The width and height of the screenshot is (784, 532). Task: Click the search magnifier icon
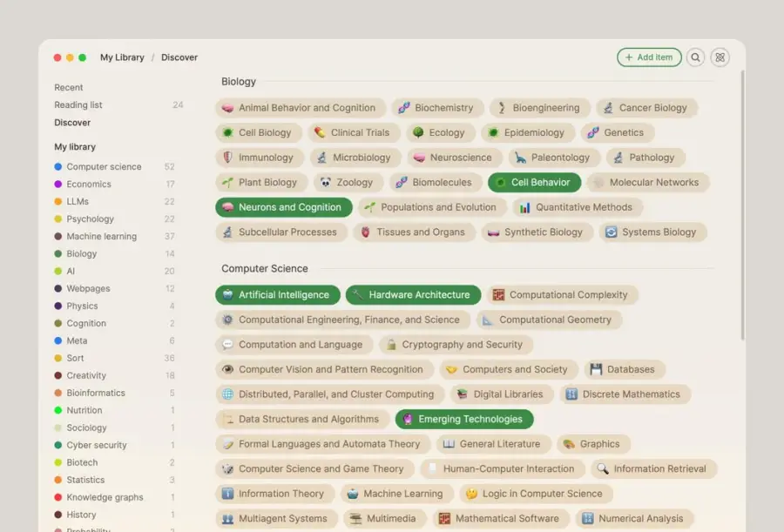pyautogui.click(x=695, y=57)
